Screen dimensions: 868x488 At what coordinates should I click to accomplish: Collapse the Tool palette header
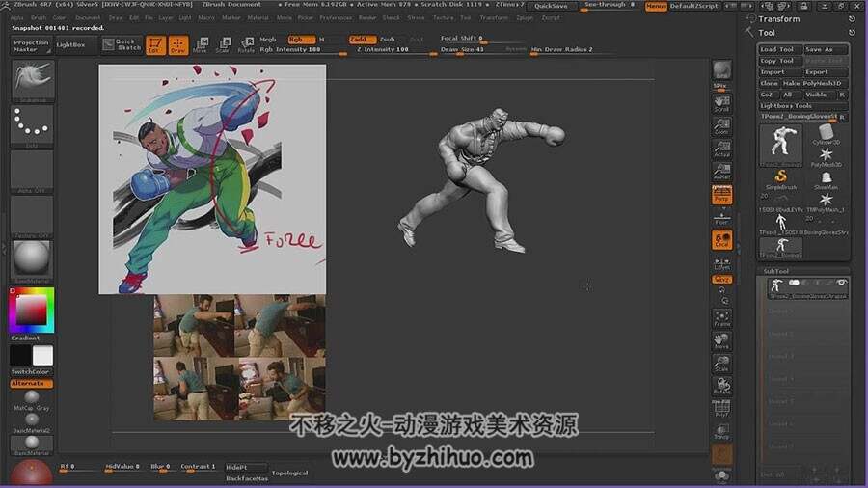[x=767, y=33]
